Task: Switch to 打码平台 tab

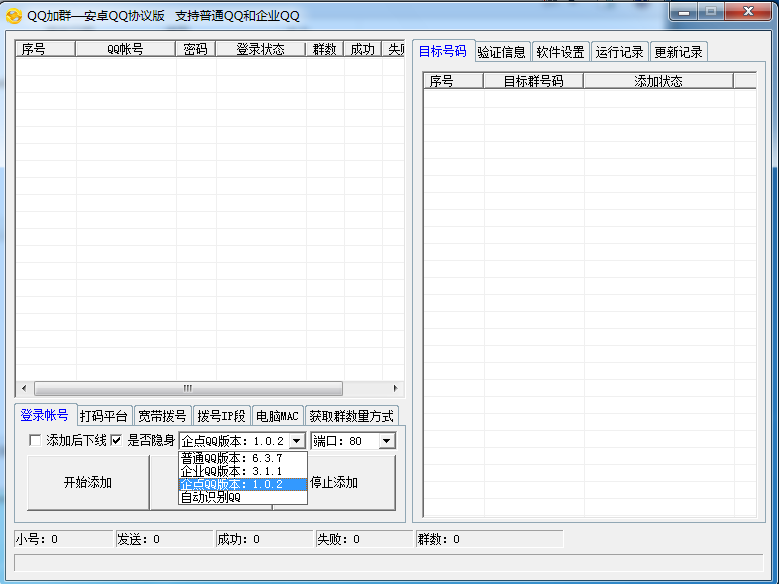Action: 104,416
